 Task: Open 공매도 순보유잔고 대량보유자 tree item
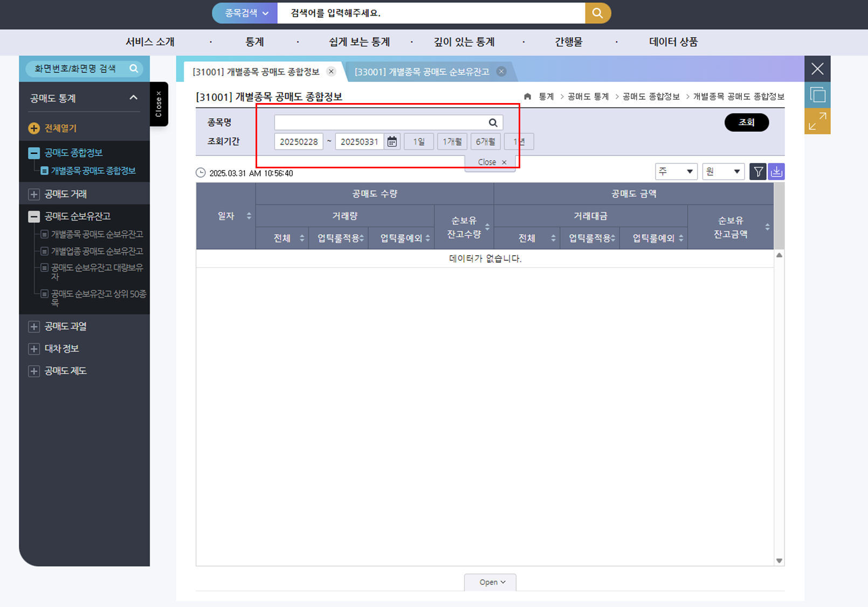[x=97, y=271]
